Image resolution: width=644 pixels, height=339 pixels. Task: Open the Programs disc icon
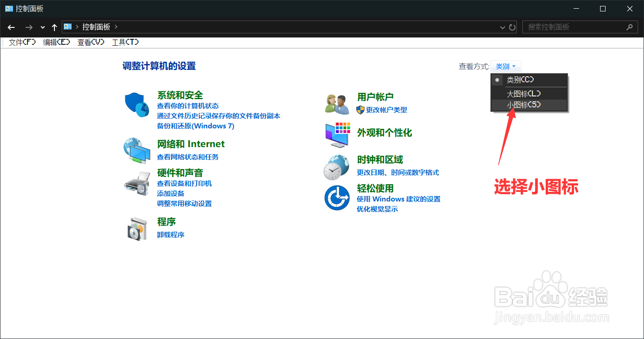point(138,228)
